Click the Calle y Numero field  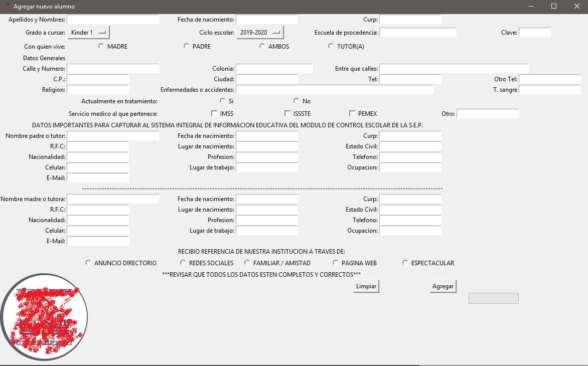coord(113,69)
